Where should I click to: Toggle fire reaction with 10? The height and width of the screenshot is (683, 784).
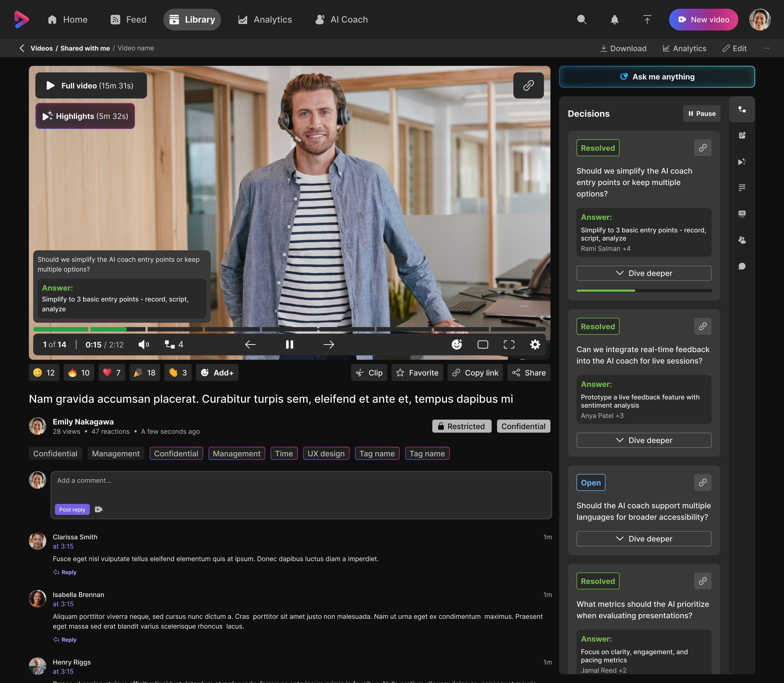79,373
